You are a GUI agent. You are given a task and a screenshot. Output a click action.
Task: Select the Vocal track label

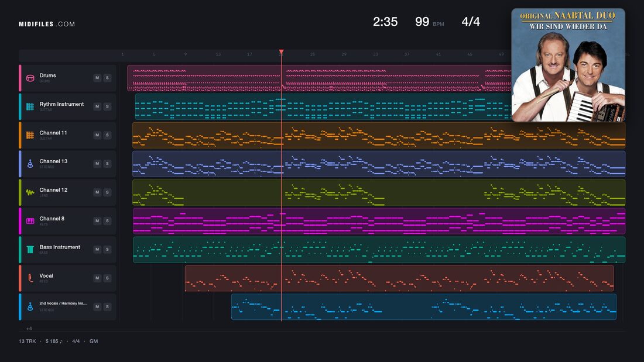46,276
